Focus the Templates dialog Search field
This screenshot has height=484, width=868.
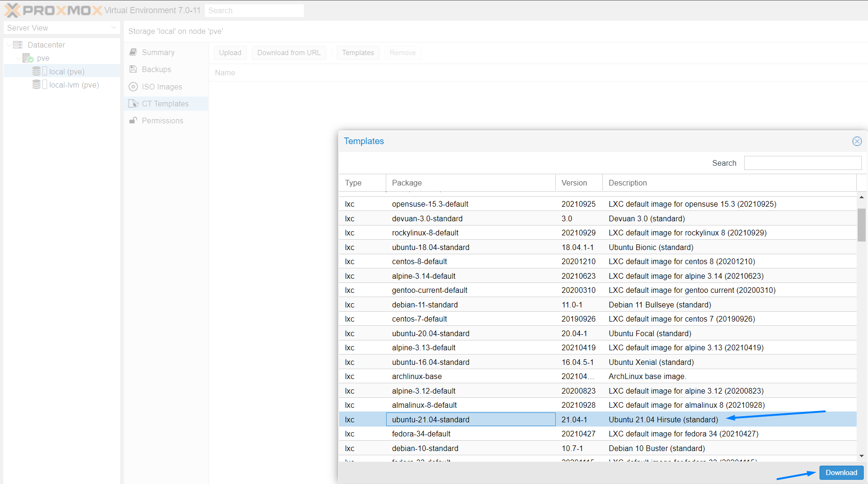pos(803,163)
